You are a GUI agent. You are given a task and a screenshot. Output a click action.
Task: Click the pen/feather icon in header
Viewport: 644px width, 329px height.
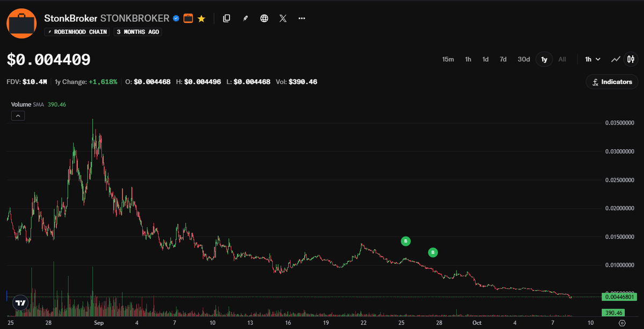(245, 18)
